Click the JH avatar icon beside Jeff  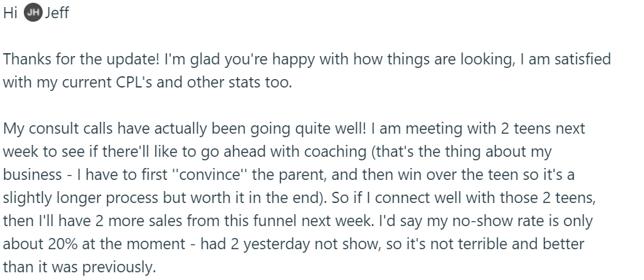[32, 13]
